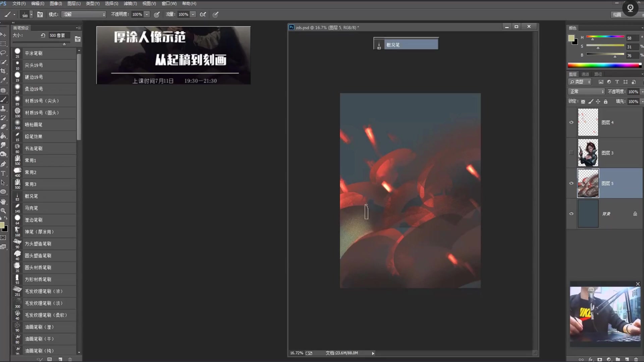
Task: Filter layers by adjustment layers icon
Action: point(609,82)
